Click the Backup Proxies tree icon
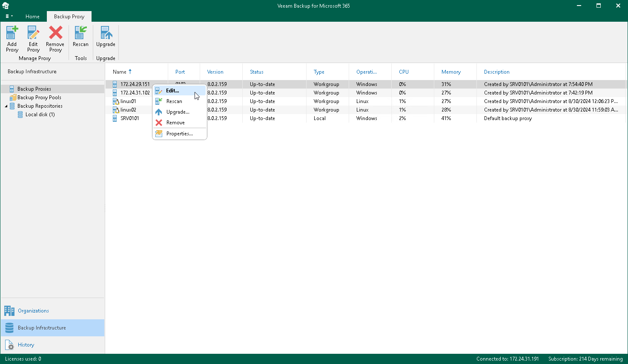This screenshot has width=628, height=364. coord(12,89)
